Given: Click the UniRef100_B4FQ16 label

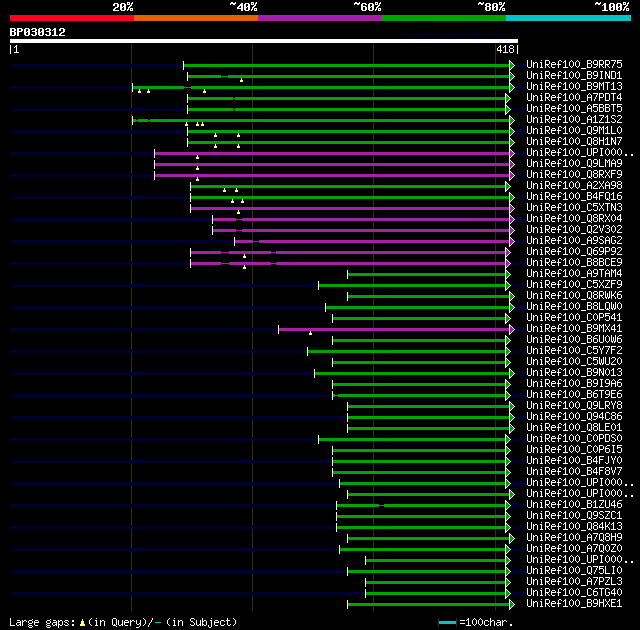Looking at the screenshot, I should (574, 197).
